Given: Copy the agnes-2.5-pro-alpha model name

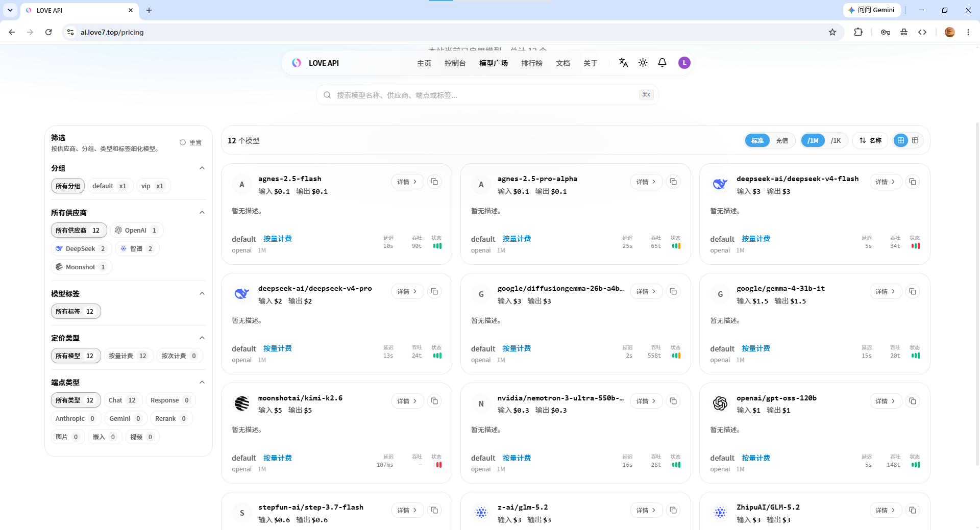Looking at the screenshot, I should (673, 182).
